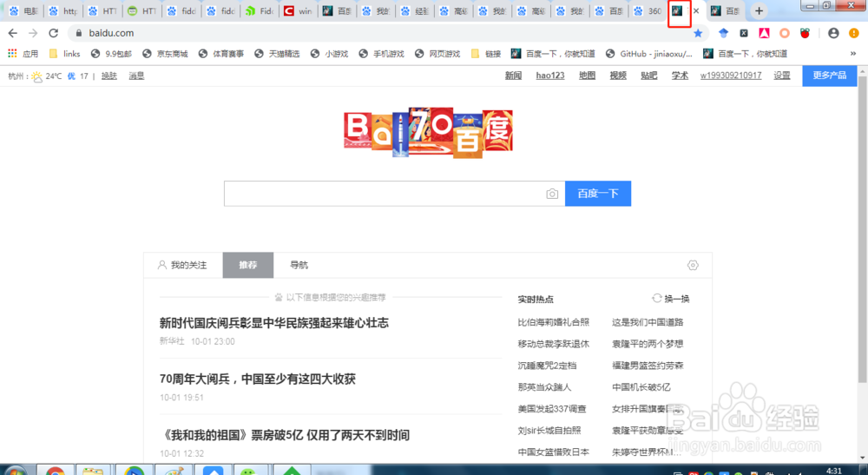Open headline 70周年大阅兵,中国至少有这四大收获
The width and height of the screenshot is (868, 475).
(x=258, y=379)
